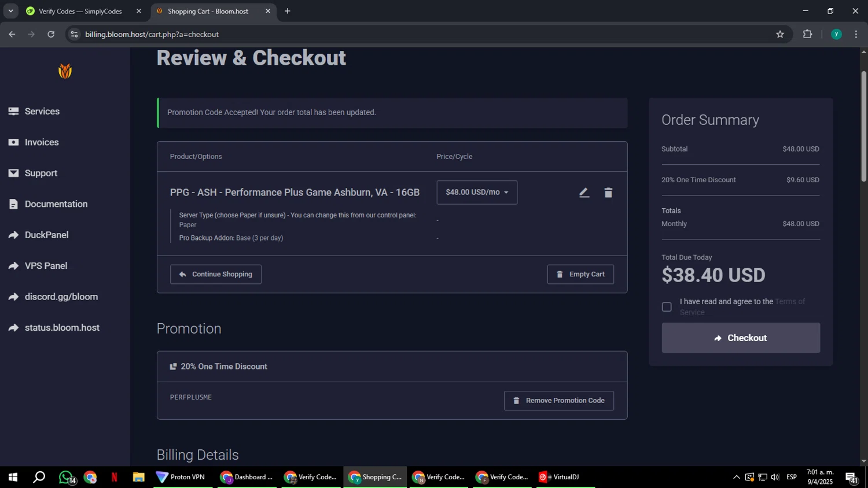Show hidden system tray icons
868x488 pixels.
(x=736, y=478)
